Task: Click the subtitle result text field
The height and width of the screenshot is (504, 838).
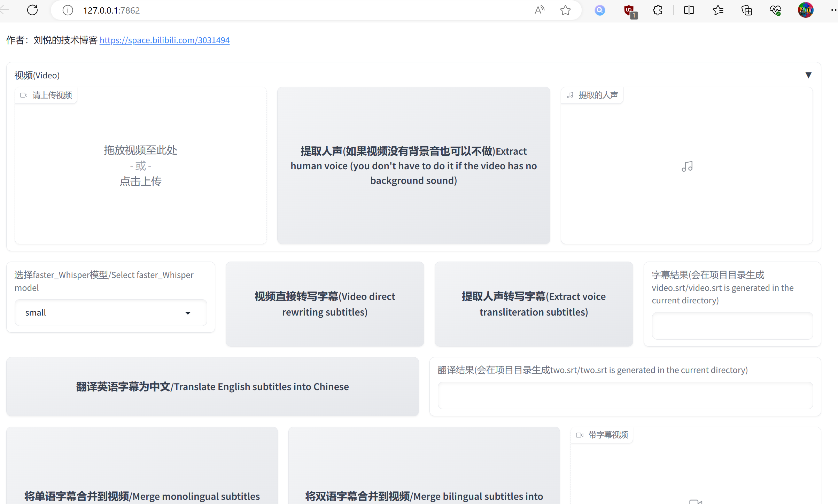Action: [732, 326]
